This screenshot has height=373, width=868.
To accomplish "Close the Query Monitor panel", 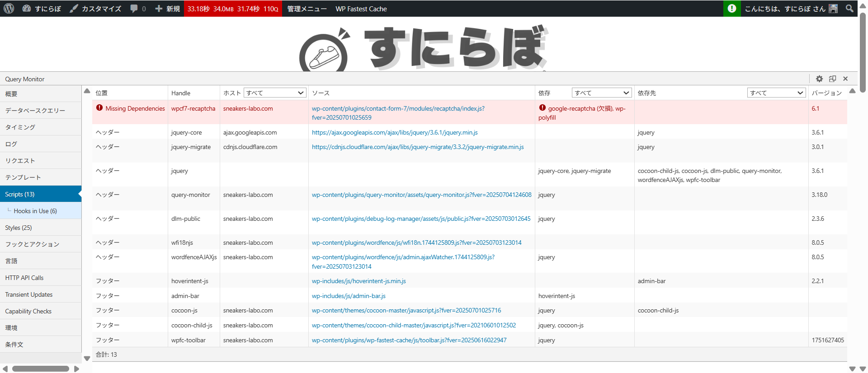I will [845, 79].
